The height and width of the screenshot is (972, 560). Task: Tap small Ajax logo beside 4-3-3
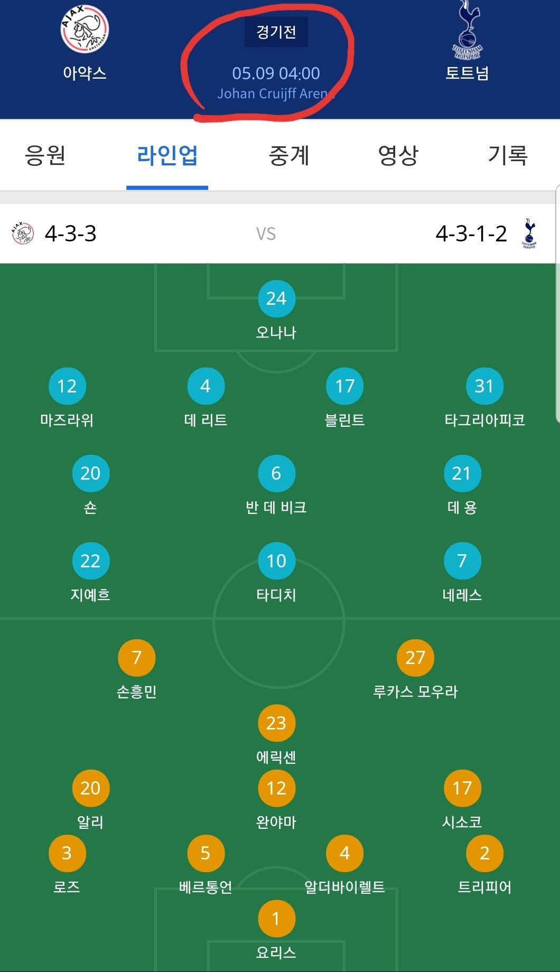(x=23, y=233)
